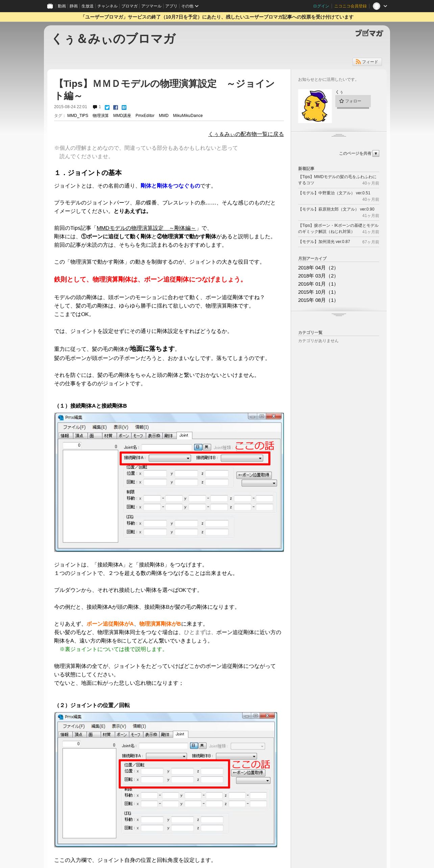Collapse the archive section using handle above カテゴリ一覧

[339, 315]
